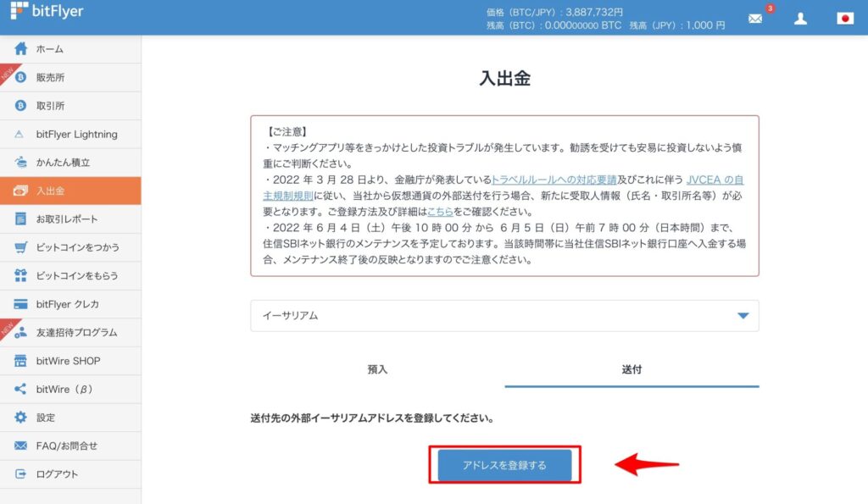Click the 送付先の外部イーサリアムアドレス instruction text
868x504 pixels.
[x=372, y=418]
